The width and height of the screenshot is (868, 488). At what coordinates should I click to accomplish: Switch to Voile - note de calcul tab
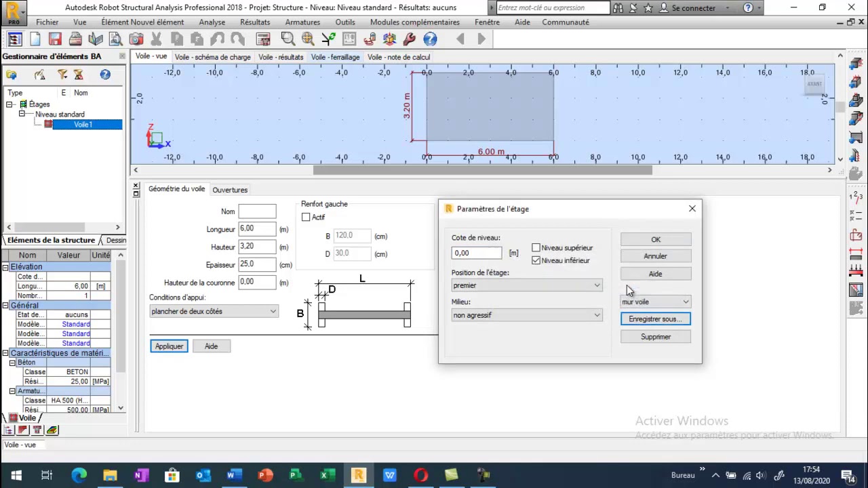tap(399, 57)
